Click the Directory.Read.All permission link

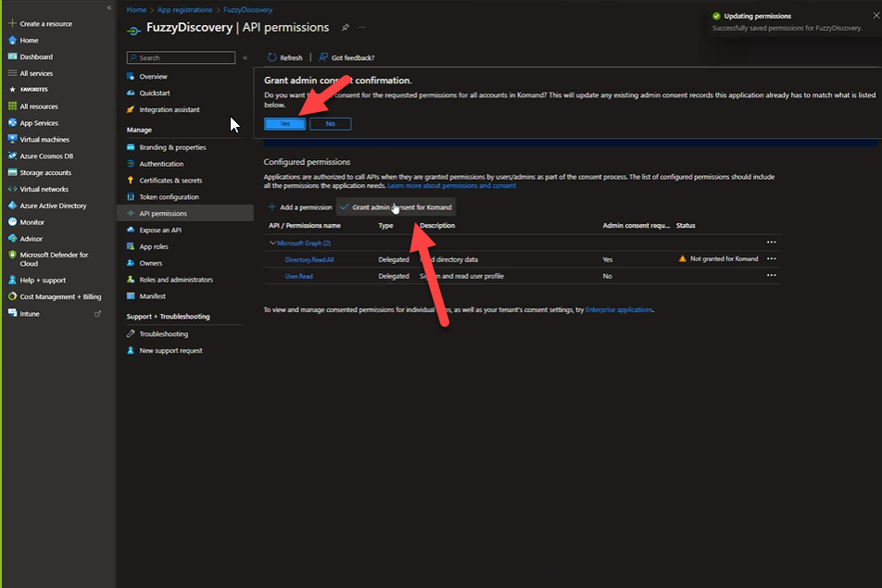tap(309, 259)
